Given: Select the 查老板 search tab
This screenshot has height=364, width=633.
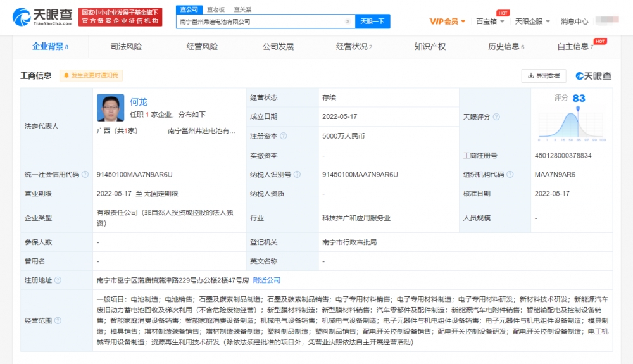Looking at the screenshot, I should (216, 9).
